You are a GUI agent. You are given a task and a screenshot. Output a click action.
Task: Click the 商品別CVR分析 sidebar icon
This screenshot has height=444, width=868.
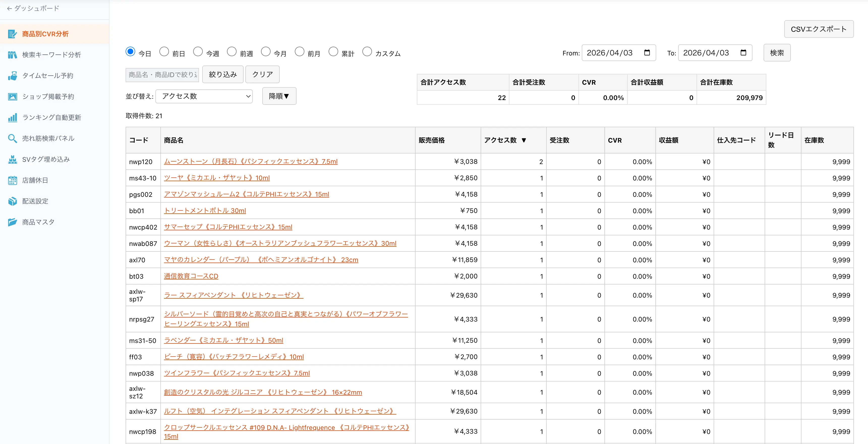(12, 34)
